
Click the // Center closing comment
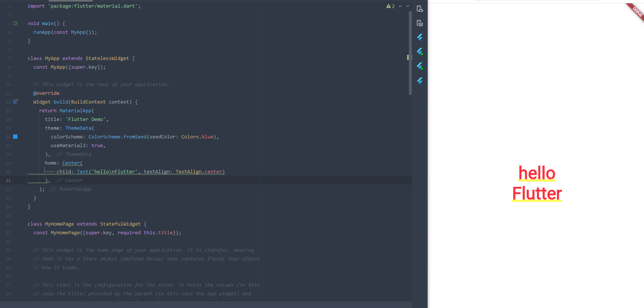[x=69, y=181]
